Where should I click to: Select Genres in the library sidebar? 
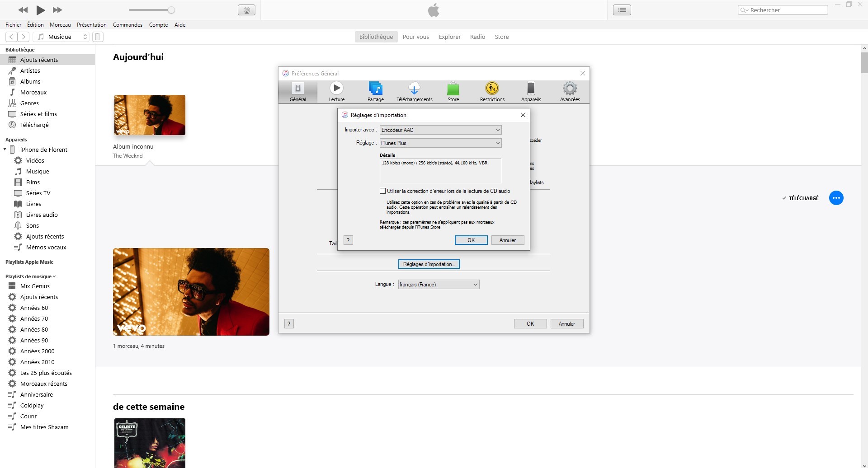[47, 103]
